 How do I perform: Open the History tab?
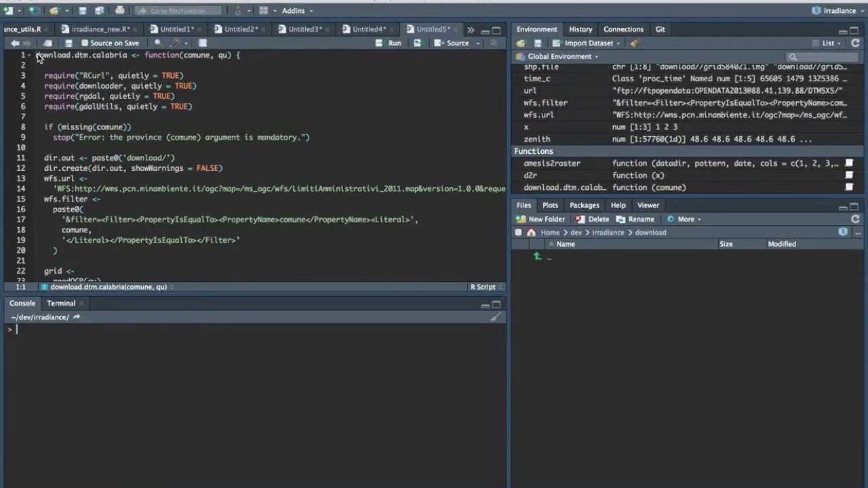[x=580, y=29]
